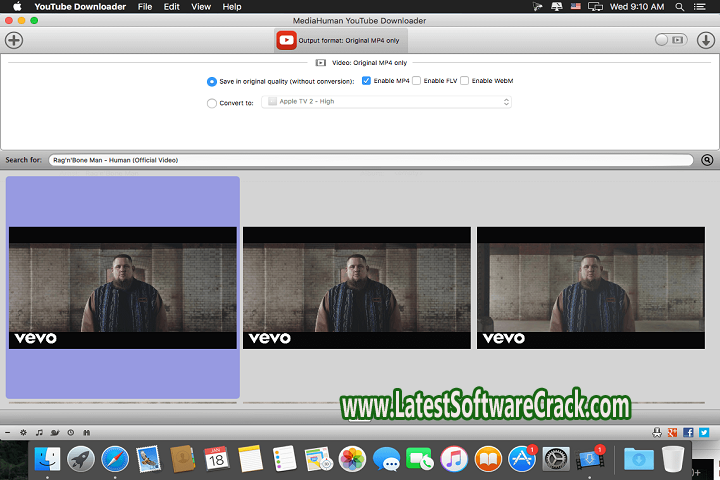
Task: Click the clock icon in bottom bar
Action: point(71,432)
